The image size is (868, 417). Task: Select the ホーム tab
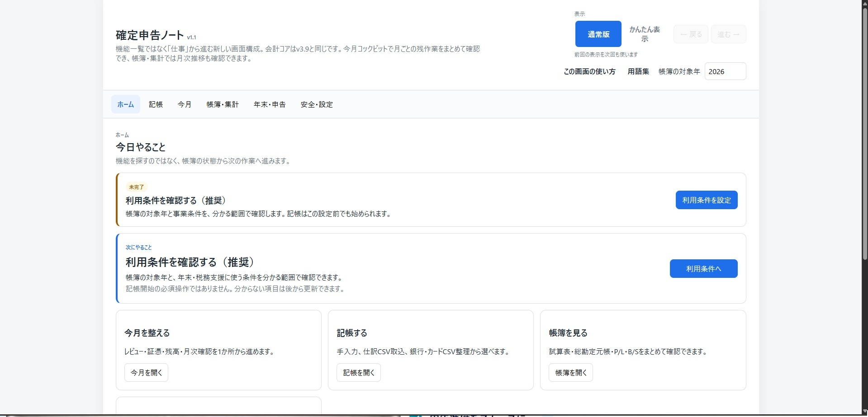[126, 104]
